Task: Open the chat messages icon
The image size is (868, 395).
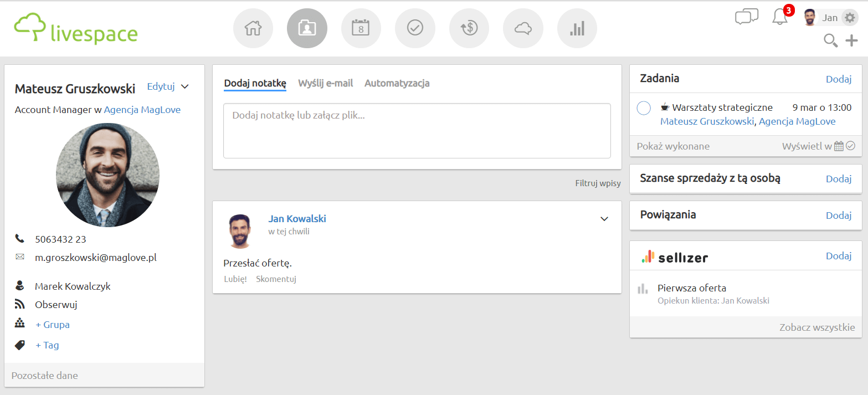Action: click(746, 17)
